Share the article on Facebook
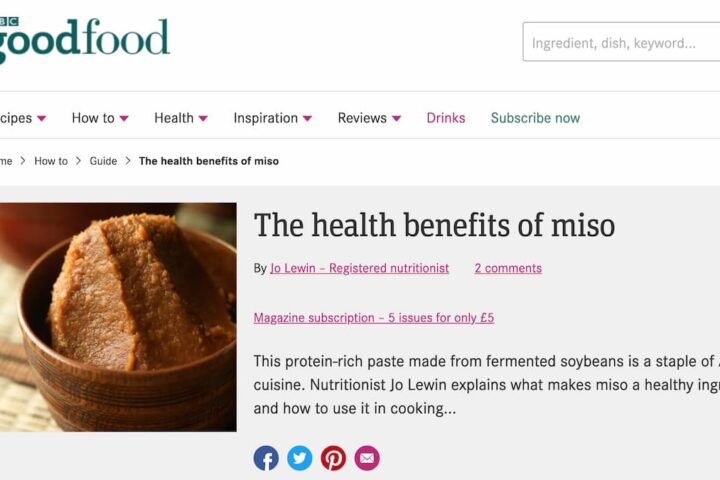 [266, 458]
